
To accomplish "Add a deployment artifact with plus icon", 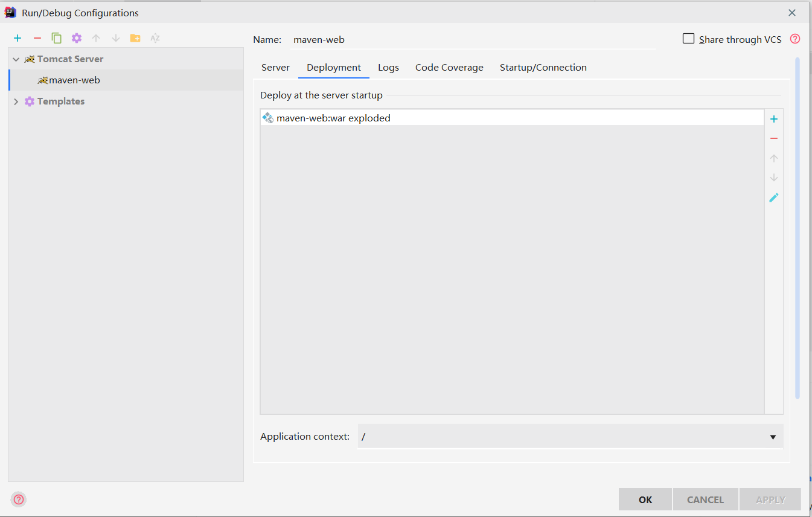I will (774, 119).
